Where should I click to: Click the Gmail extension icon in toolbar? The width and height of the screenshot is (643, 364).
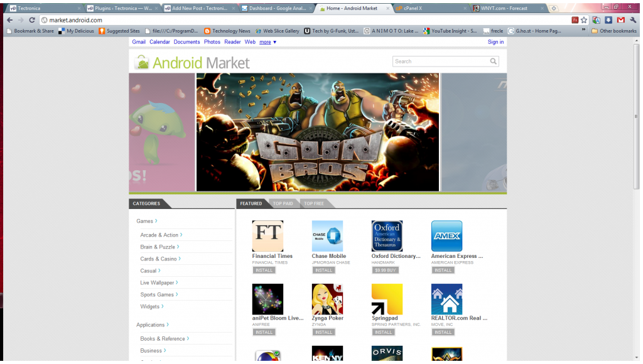pyautogui.click(x=620, y=20)
